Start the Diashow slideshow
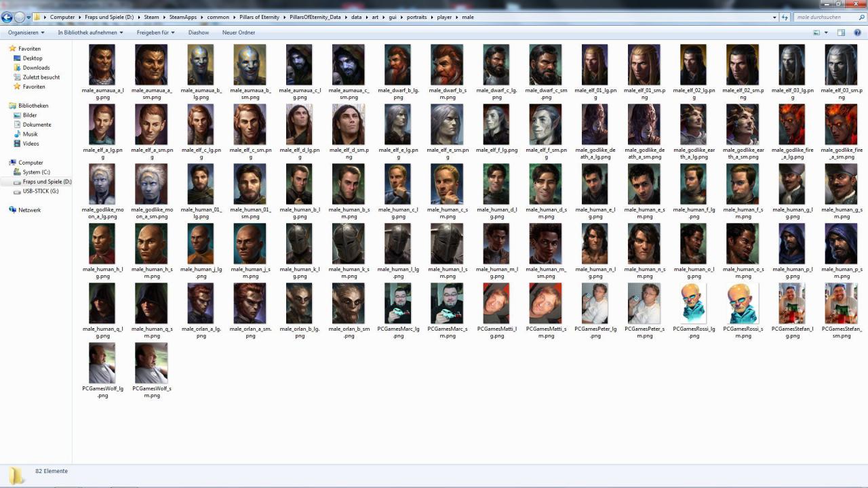Screen dimensions: 868x488 tap(198, 33)
